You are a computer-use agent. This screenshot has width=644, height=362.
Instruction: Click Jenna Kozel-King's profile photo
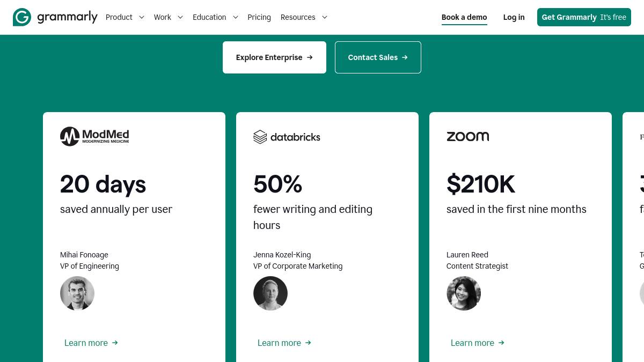(x=270, y=293)
